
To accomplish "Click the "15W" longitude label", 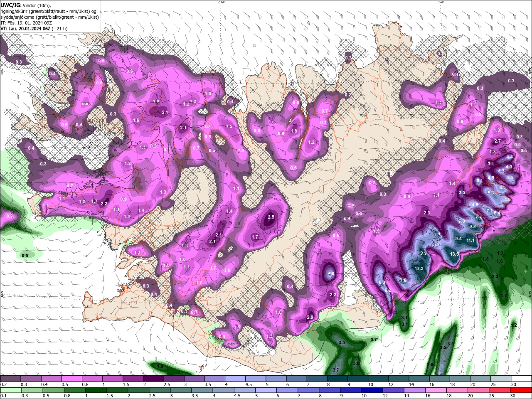I will [x=440, y=2].
